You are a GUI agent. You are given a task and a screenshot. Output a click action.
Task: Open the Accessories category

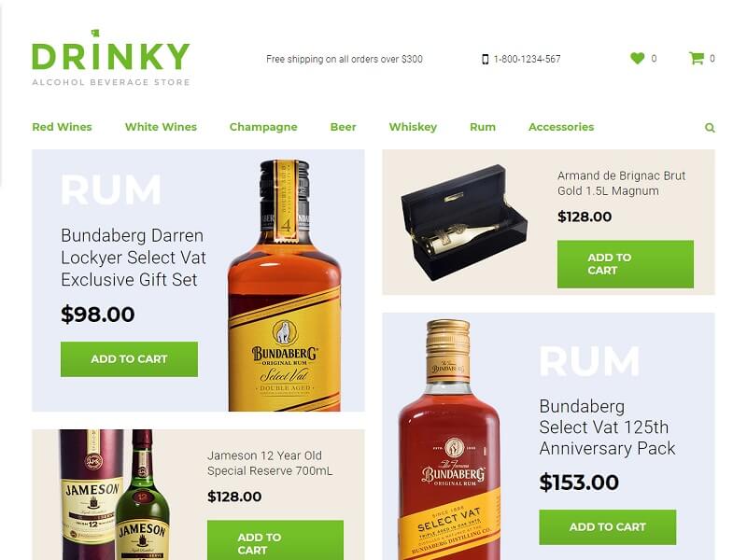pos(561,127)
